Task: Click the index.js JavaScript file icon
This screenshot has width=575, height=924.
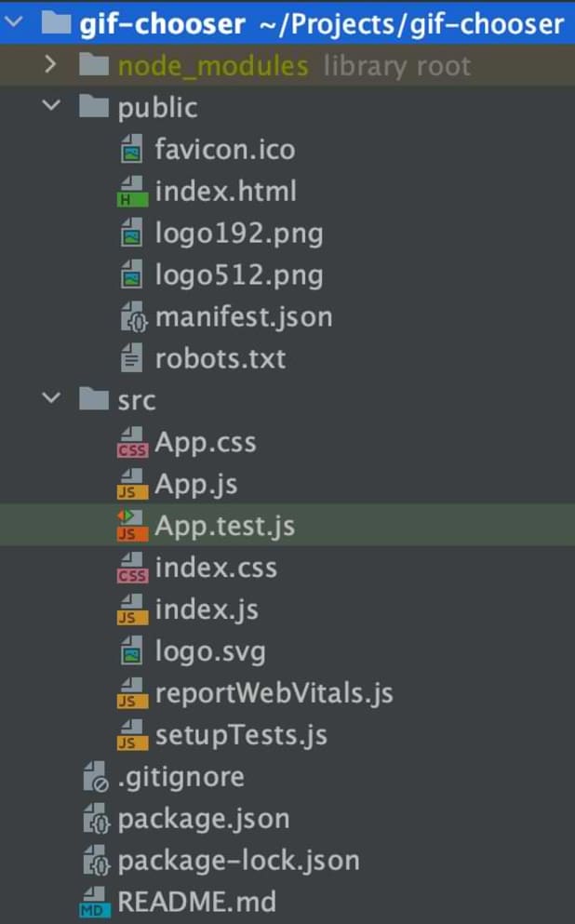Action: click(132, 609)
